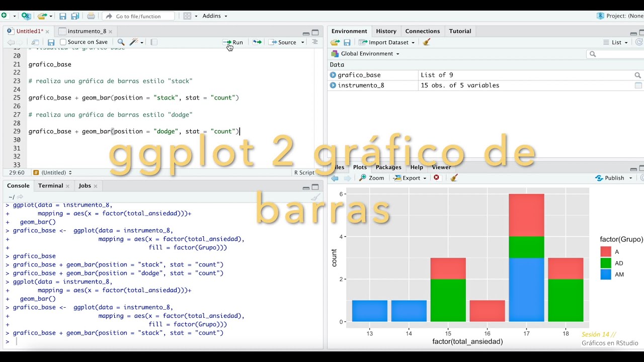Click the Go to file/function field
This screenshot has height=362, width=644.
click(x=138, y=16)
